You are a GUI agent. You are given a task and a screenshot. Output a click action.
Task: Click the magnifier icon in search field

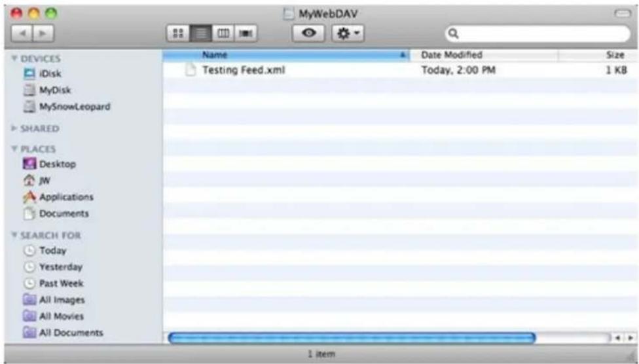point(453,33)
